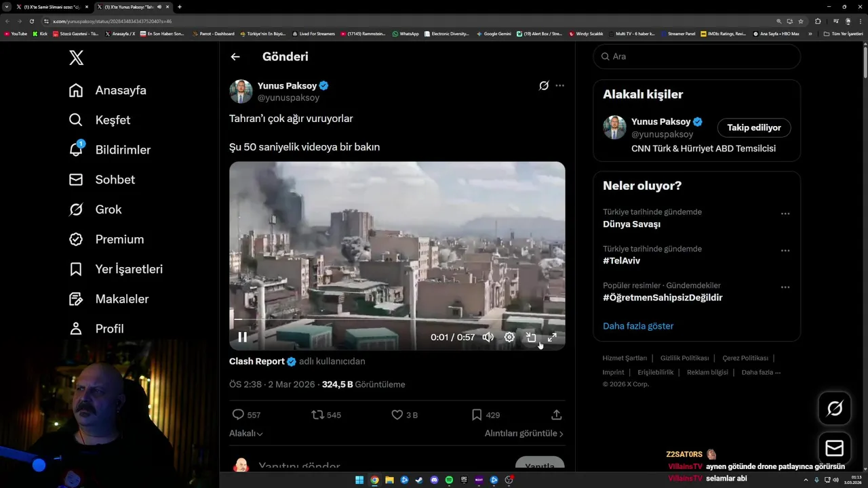This screenshot has width=868, height=488.
Task: Click the back arrow next to Gönderi
Action: coord(235,57)
